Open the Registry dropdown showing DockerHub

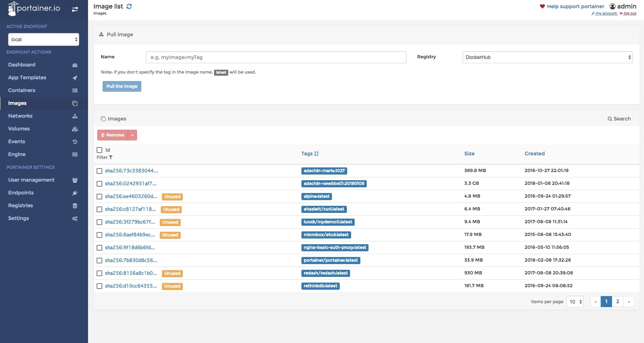click(x=547, y=57)
